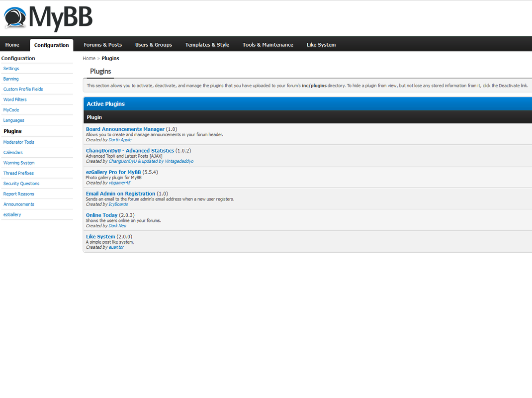
Task: Open Word Filters in sidebar
Action: point(15,99)
